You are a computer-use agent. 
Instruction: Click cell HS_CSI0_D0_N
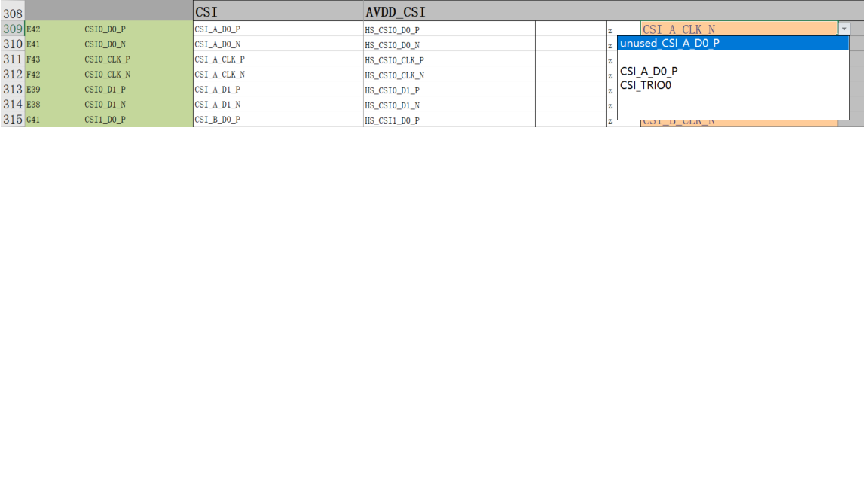(449, 44)
